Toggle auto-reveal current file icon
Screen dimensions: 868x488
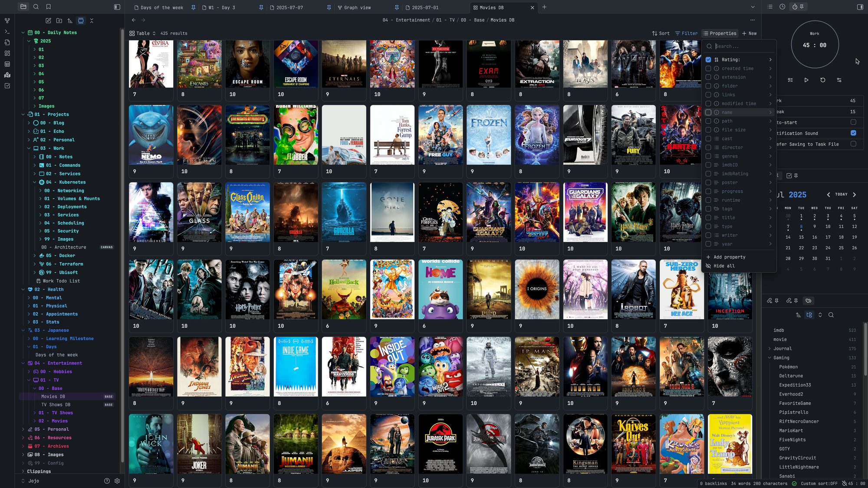point(81,20)
